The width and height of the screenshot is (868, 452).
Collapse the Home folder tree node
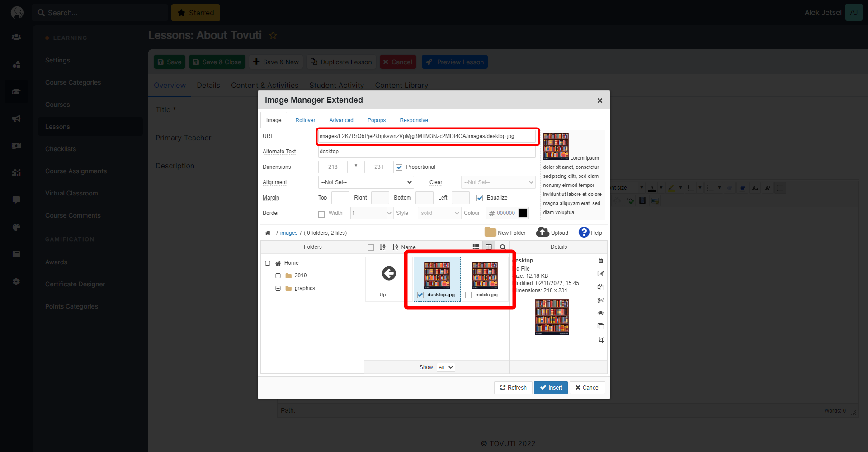(x=268, y=263)
